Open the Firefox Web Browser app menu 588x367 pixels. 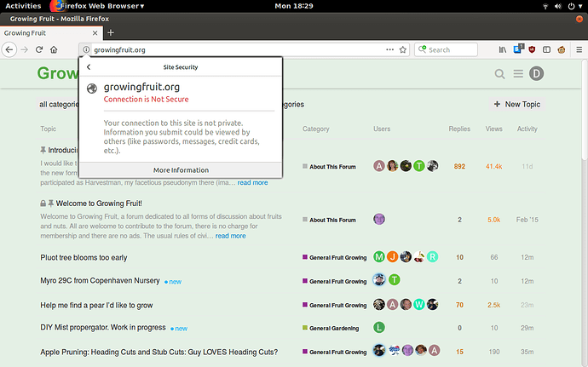[x=98, y=6]
